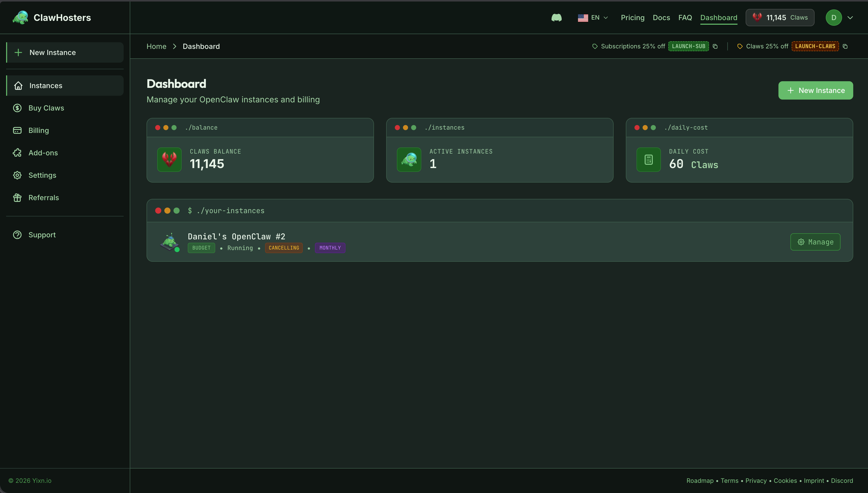868x493 pixels.
Task: Open the Discord icon in header
Action: (x=556, y=18)
